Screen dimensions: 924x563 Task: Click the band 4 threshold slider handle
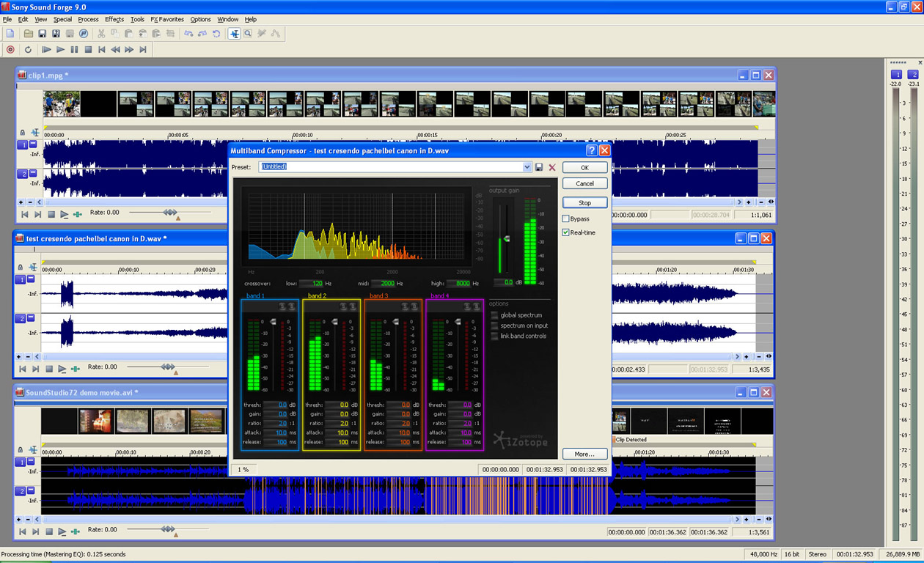point(458,321)
